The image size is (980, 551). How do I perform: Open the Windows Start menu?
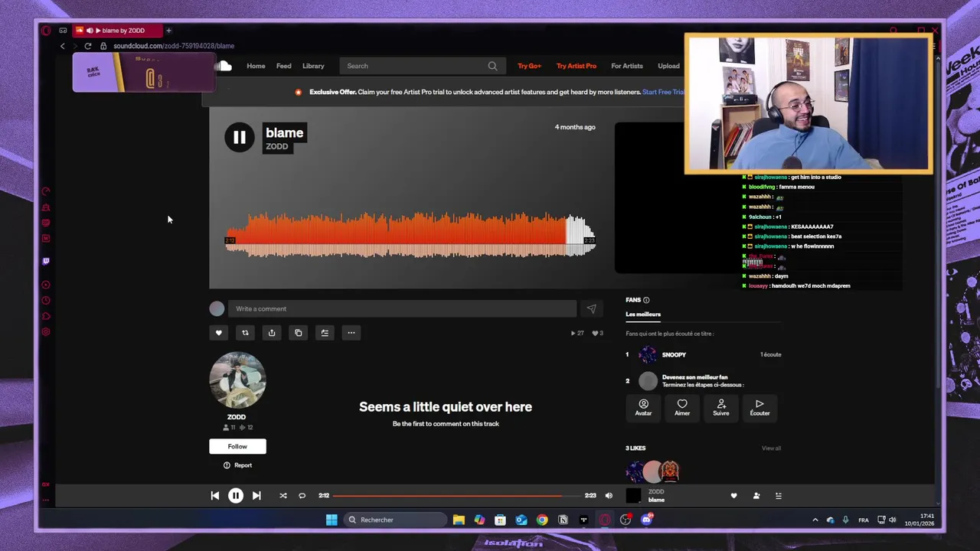point(332,520)
